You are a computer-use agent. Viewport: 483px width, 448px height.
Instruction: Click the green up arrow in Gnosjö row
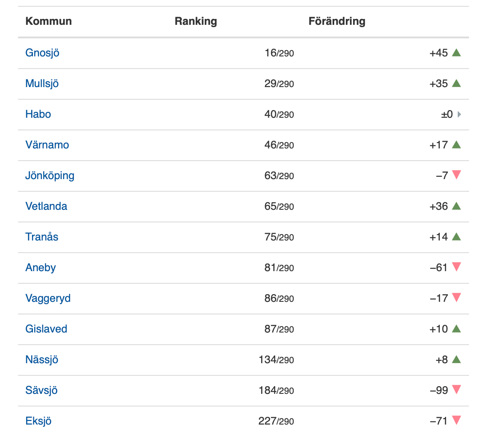[x=456, y=53]
